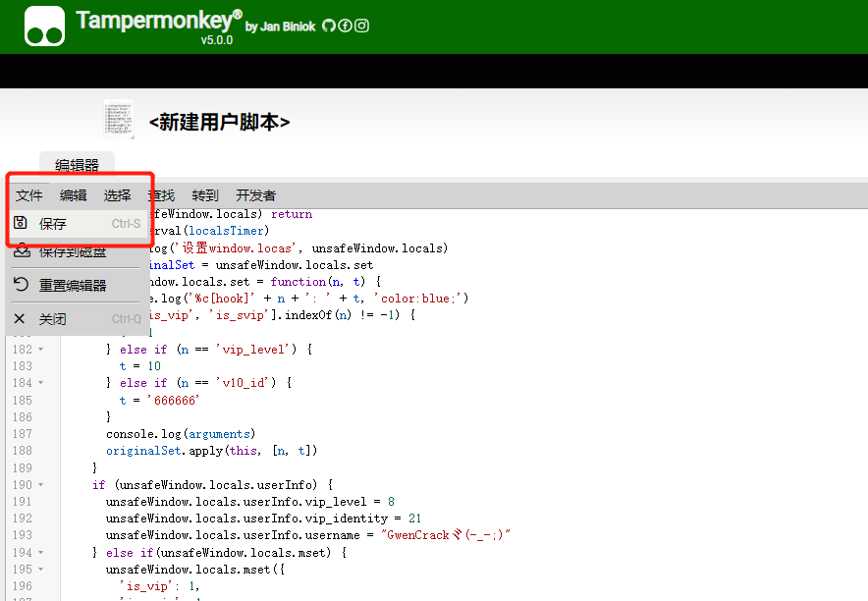This screenshot has height=601, width=868.
Task: Collapse code fold arrow at line 190
Action: tap(40, 485)
